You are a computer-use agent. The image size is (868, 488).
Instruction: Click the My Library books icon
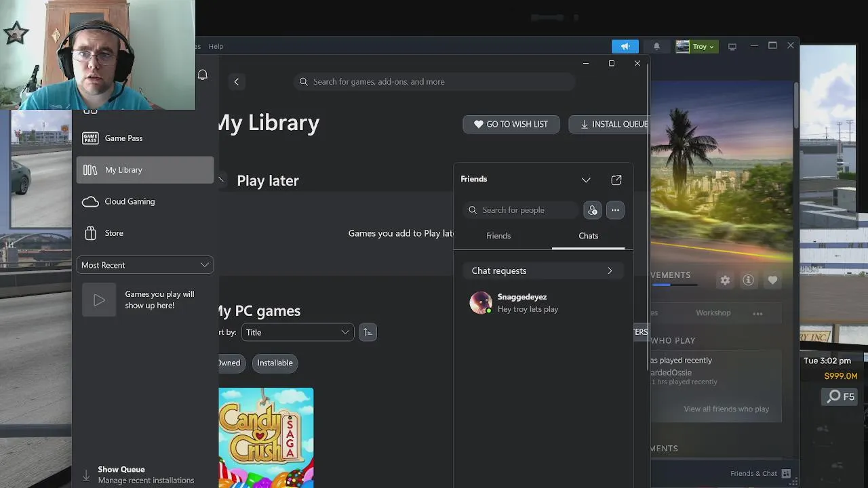[90, 170]
